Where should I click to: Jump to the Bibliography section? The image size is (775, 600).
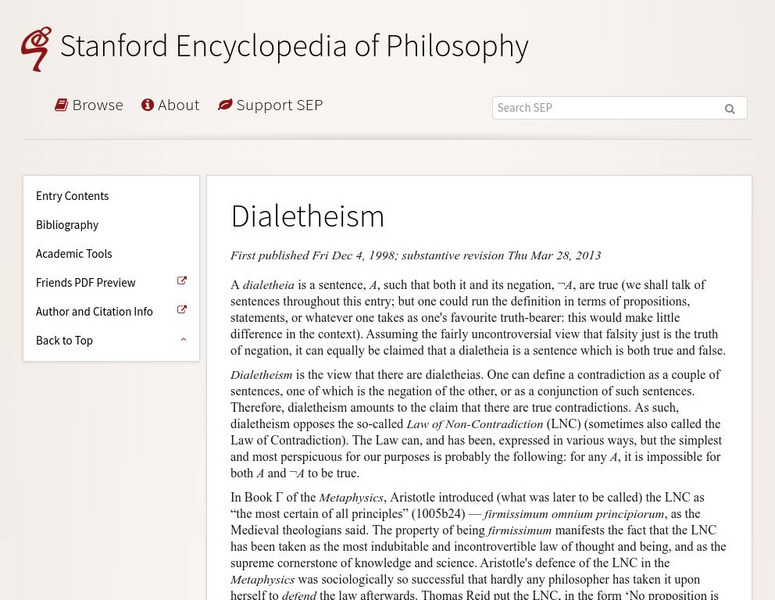[67, 225]
